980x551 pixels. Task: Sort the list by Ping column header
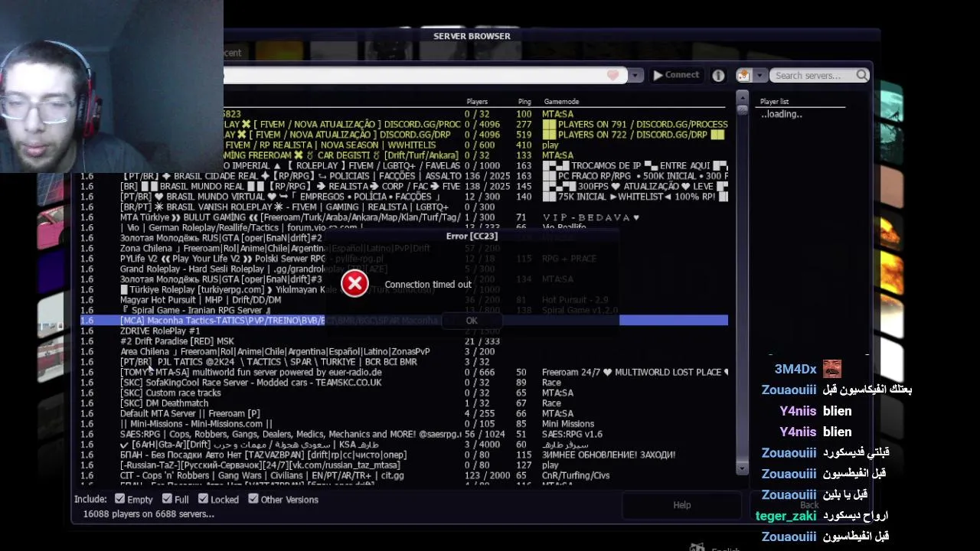pyautogui.click(x=524, y=101)
